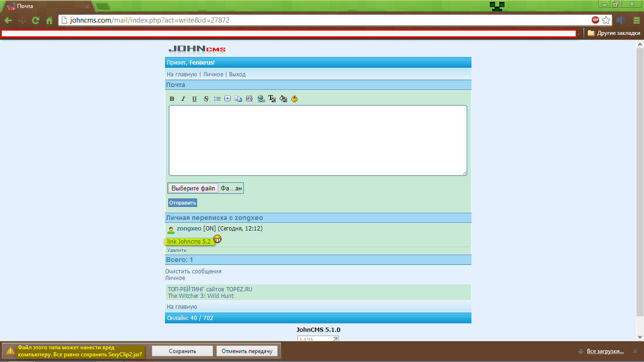This screenshot has height=362, width=644.
Task: Open the text color picker
Action: [272, 99]
